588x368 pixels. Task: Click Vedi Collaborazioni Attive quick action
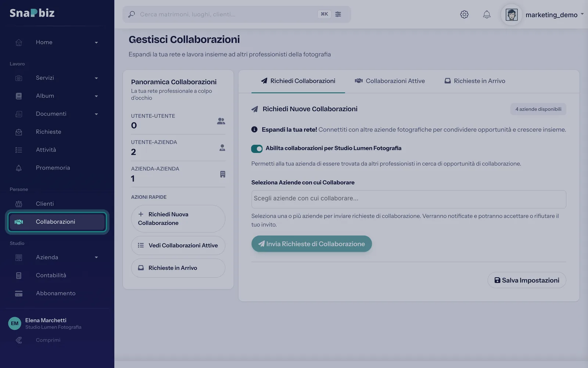click(x=178, y=245)
